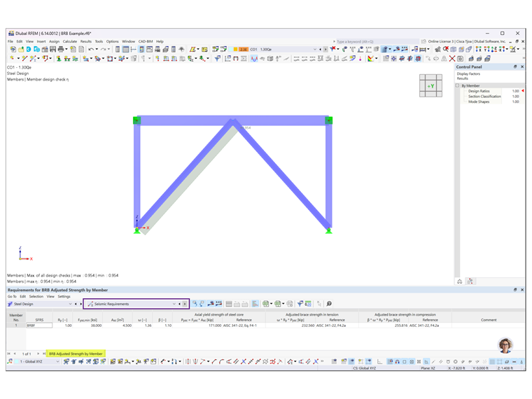The height and width of the screenshot is (399, 532).
Task: Click the view in X direction axis icon
Action: (x=478, y=50)
